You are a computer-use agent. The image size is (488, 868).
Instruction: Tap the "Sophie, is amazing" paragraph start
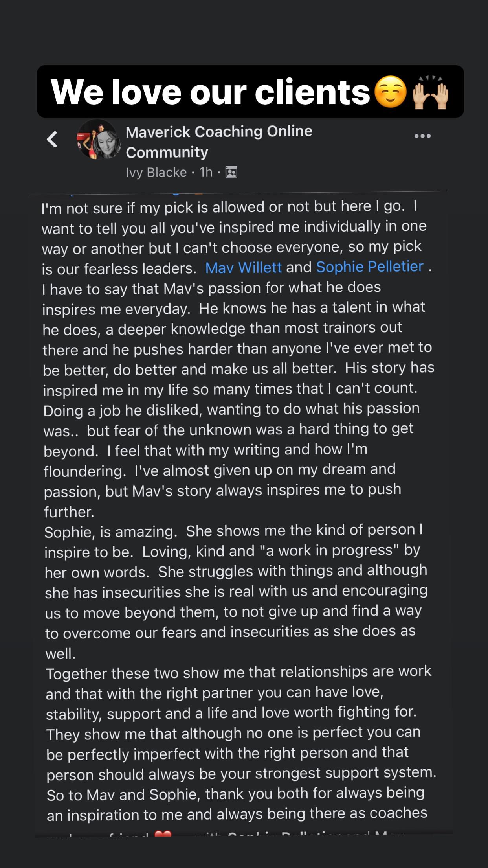pyautogui.click(x=110, y=532)
